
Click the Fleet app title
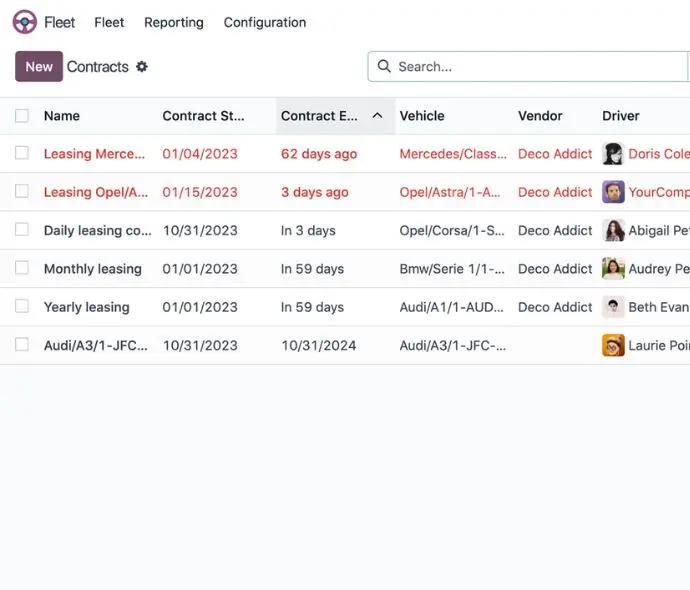59,22
